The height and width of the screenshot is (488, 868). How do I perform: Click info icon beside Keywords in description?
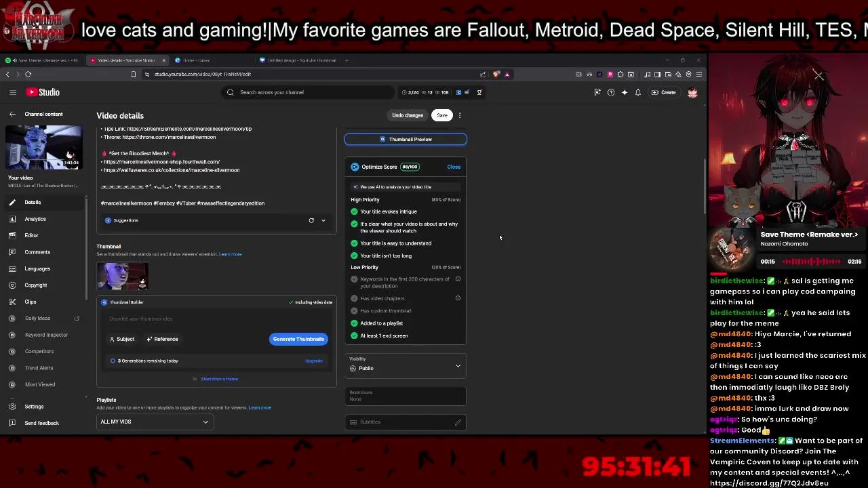(x=458, y=279)
